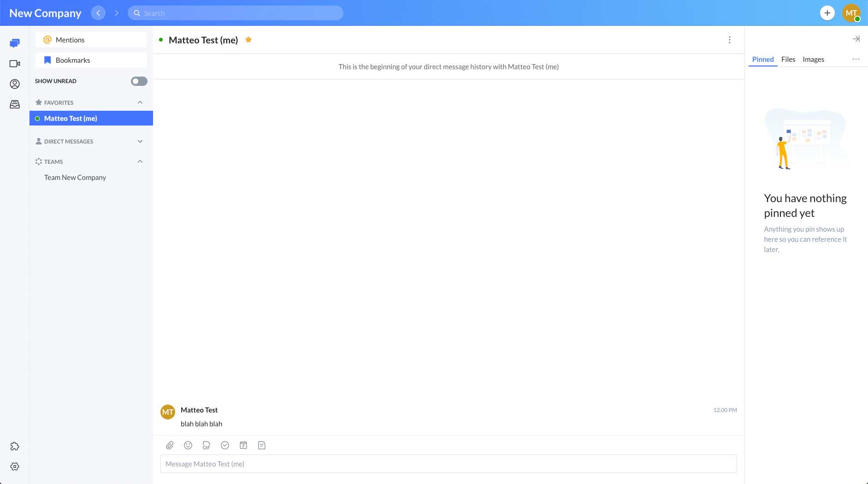Focus the Message Matteo Test input field
The height and width of the screenshot is (484, 868).
point(448,464)
